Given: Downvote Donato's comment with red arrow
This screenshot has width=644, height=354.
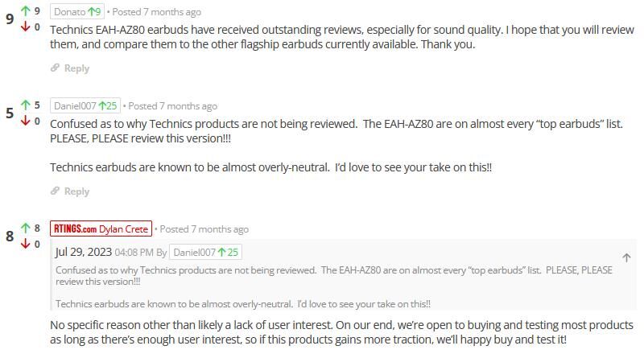Looking at the screenshot, I should click(26, 27).
